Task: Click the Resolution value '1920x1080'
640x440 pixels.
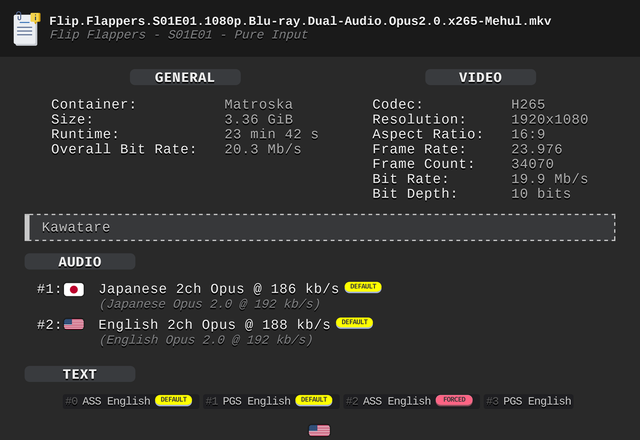Action: 550,120
